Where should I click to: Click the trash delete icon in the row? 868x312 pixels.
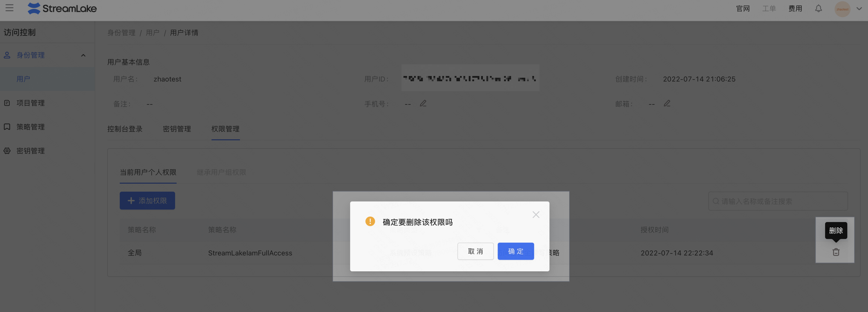[x=836, y=252]
